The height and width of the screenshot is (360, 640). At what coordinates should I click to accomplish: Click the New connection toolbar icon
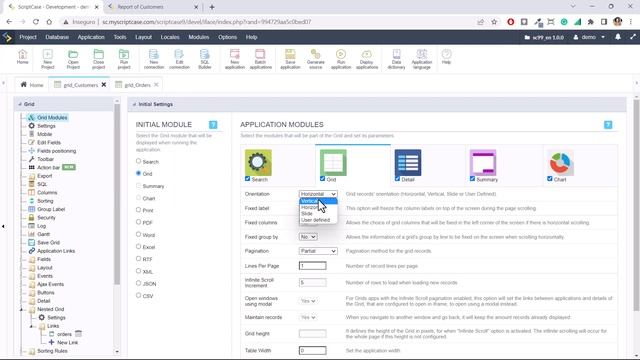click(154, 59)
